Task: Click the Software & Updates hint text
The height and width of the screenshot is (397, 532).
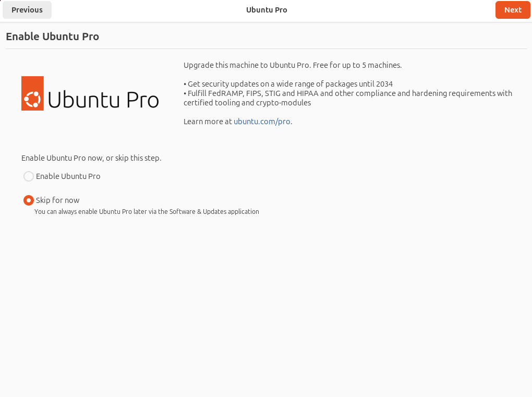Action: 147,212
